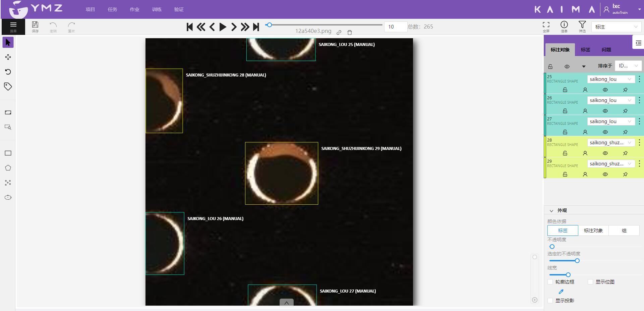Image resolution: width=644 pixels, height=311 pixels.
Task: Adjust the 线宽 slider handle
Action: 568,275
